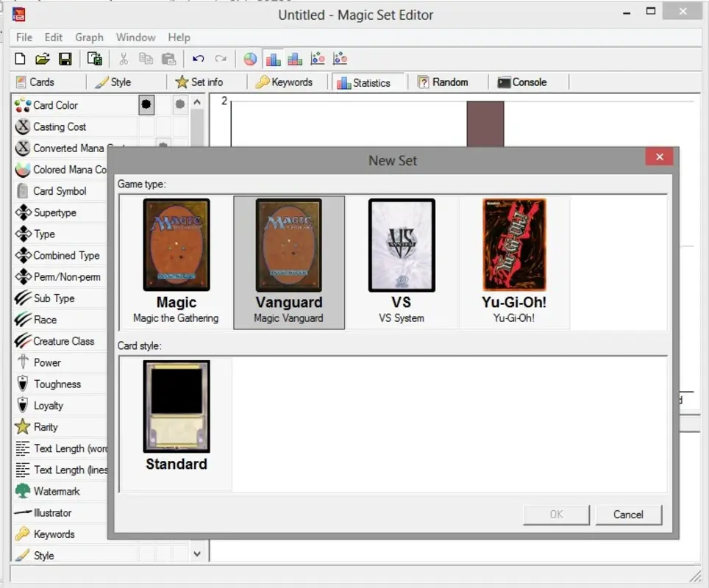Switch to the Random tab
This screenshot has height=588, width=709.
pos(446,82)
